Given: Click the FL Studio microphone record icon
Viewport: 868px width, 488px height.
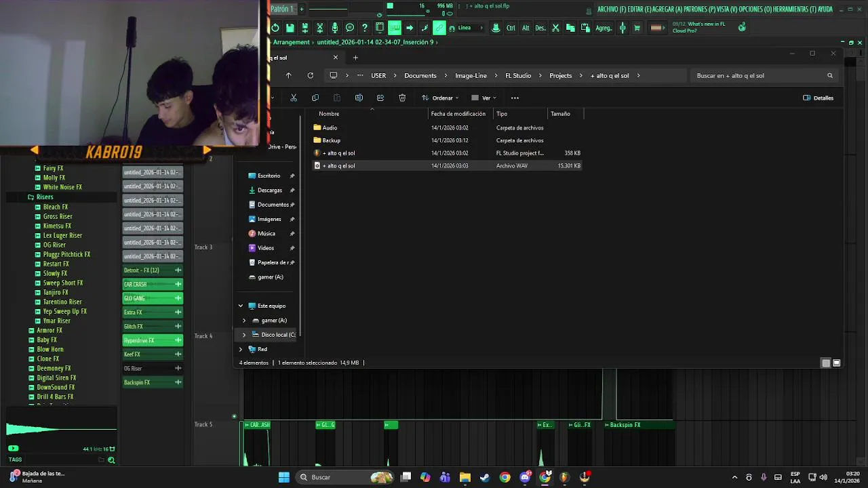Looking at the screenshot, I should click(334, 28).
